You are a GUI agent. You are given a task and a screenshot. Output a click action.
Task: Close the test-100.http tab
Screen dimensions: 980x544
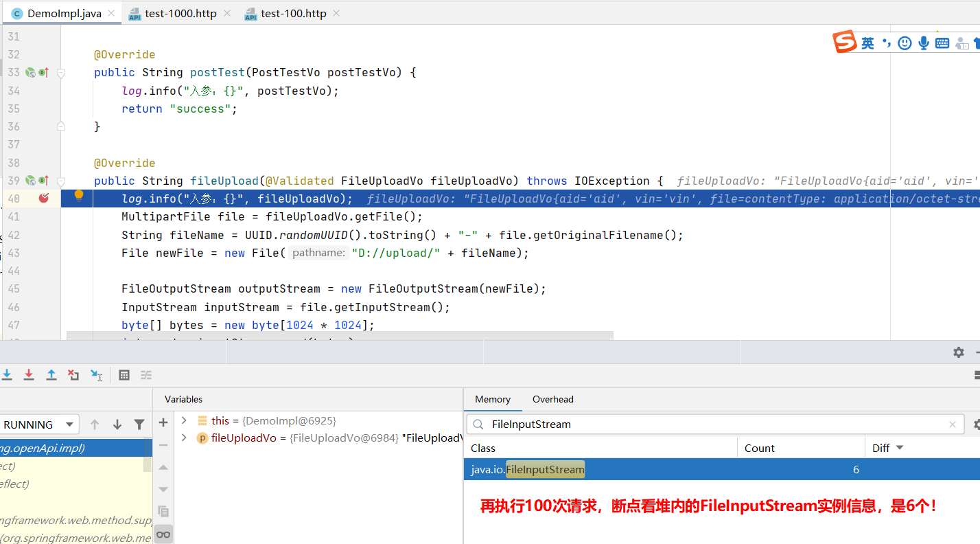click(336, 14)
